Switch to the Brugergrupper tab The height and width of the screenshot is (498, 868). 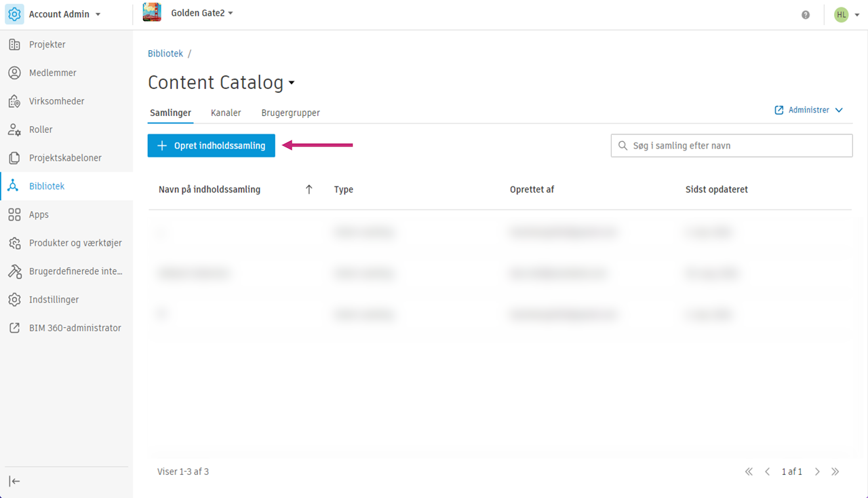tap(291, 113)
